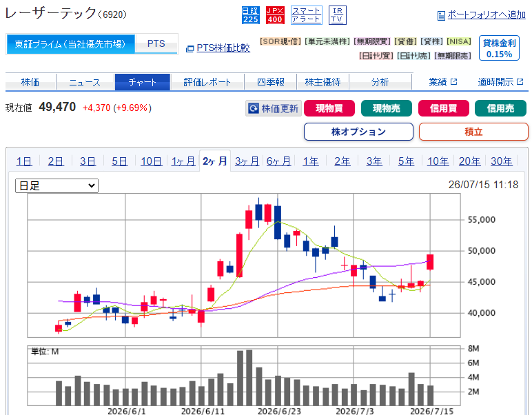532x415 pixels.
Task: Set chart period to 6ヶ月
Action: [278, 161]
